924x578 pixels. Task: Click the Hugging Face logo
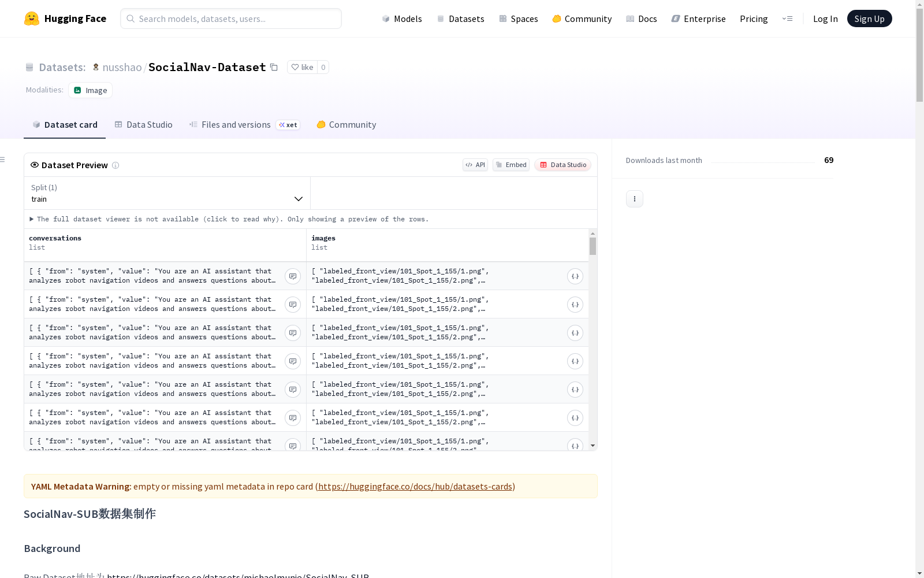click(65, 18)
